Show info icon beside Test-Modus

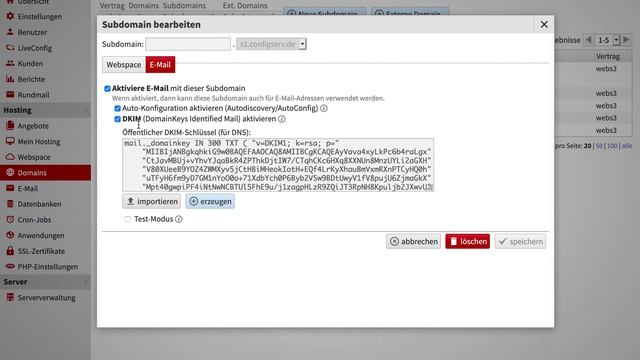(179, 219)
